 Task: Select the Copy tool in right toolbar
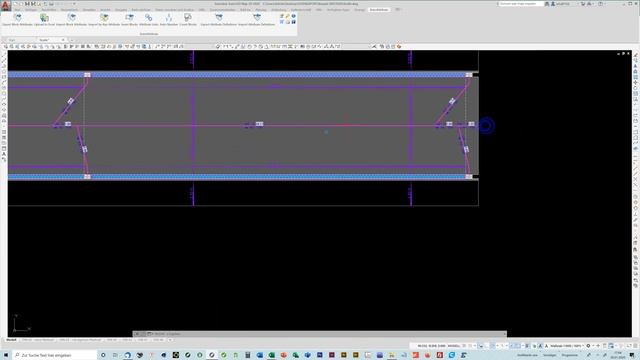pos(636,60)
